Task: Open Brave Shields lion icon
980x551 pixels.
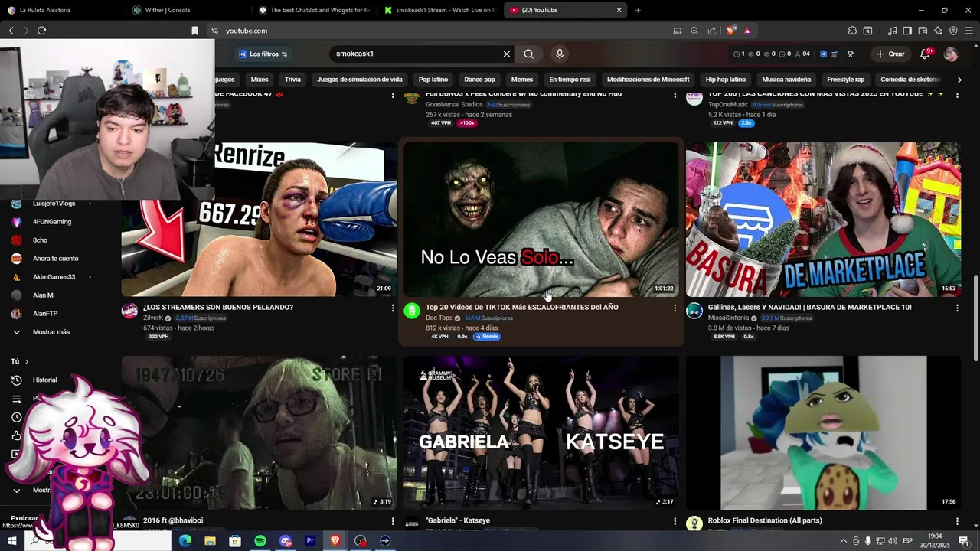Action: tap(731, 31)
